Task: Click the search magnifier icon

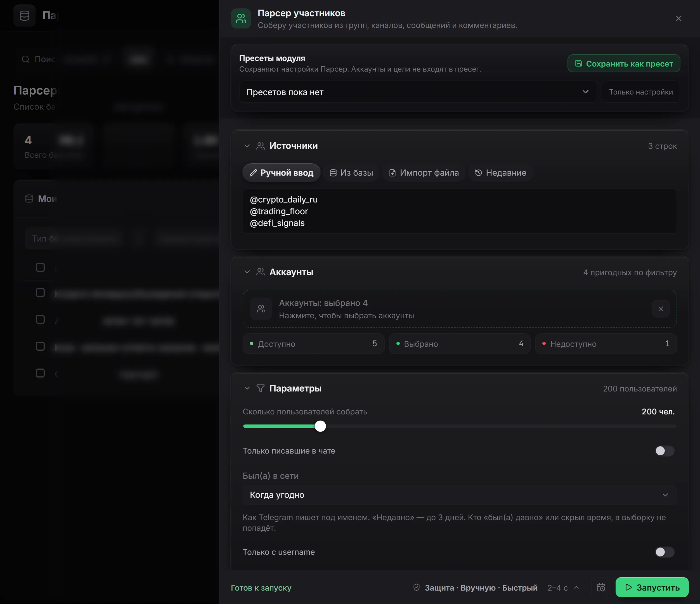Action: 26,60
